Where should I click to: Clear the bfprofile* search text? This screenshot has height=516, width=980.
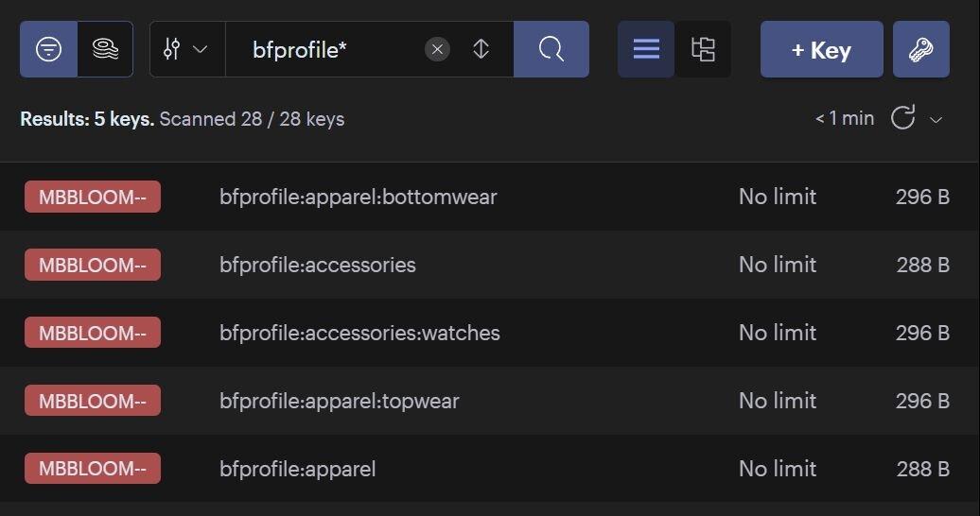pyautogui.click(x=437, y=49)
